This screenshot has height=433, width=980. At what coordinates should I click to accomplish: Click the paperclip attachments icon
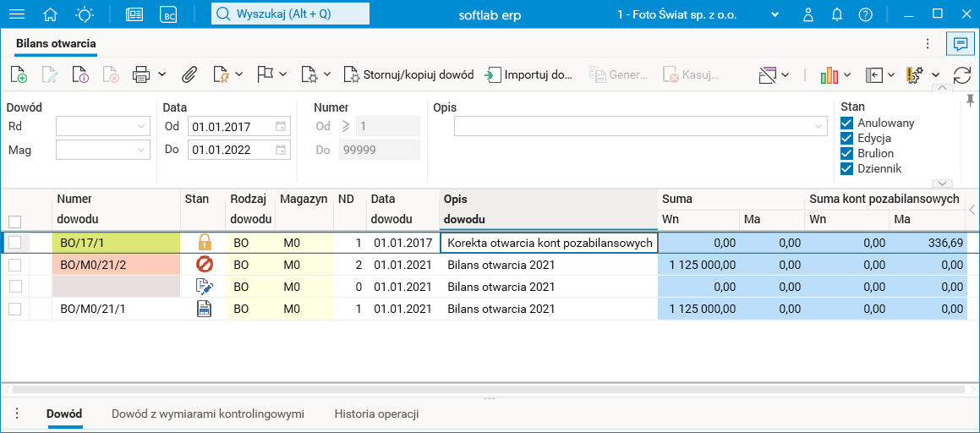pos(189,74)
